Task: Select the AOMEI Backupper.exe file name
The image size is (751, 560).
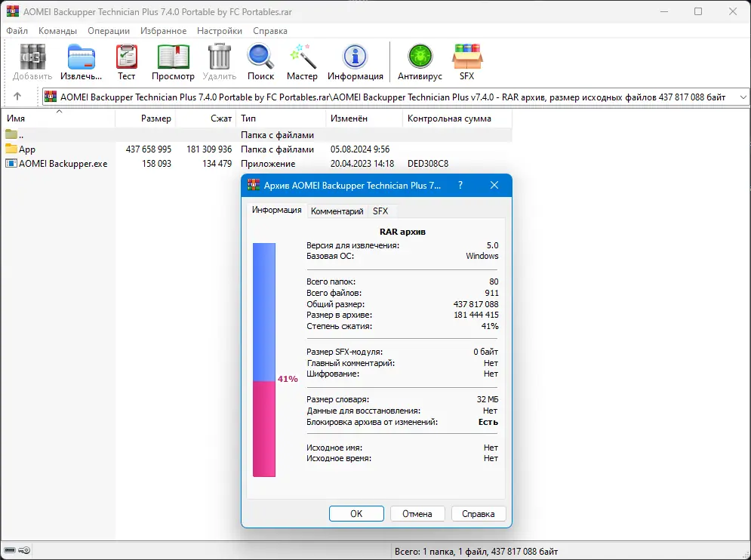Action: (63, 163)
